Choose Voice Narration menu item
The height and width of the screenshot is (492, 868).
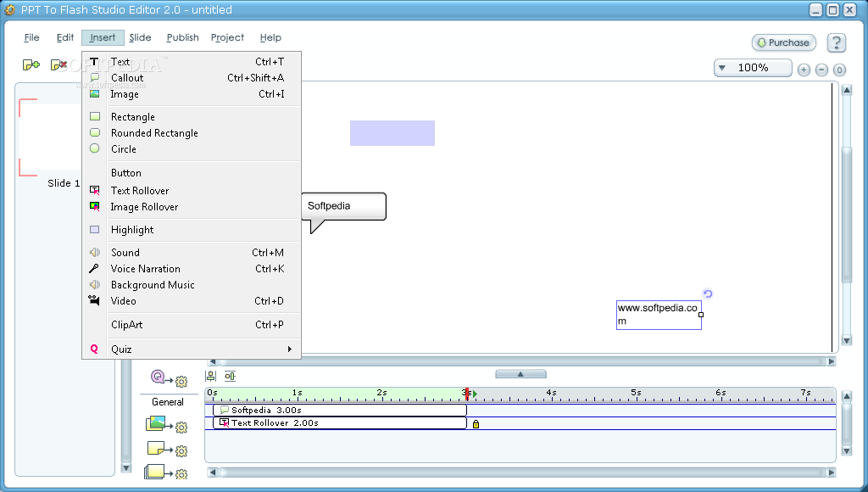coord(192,269)
